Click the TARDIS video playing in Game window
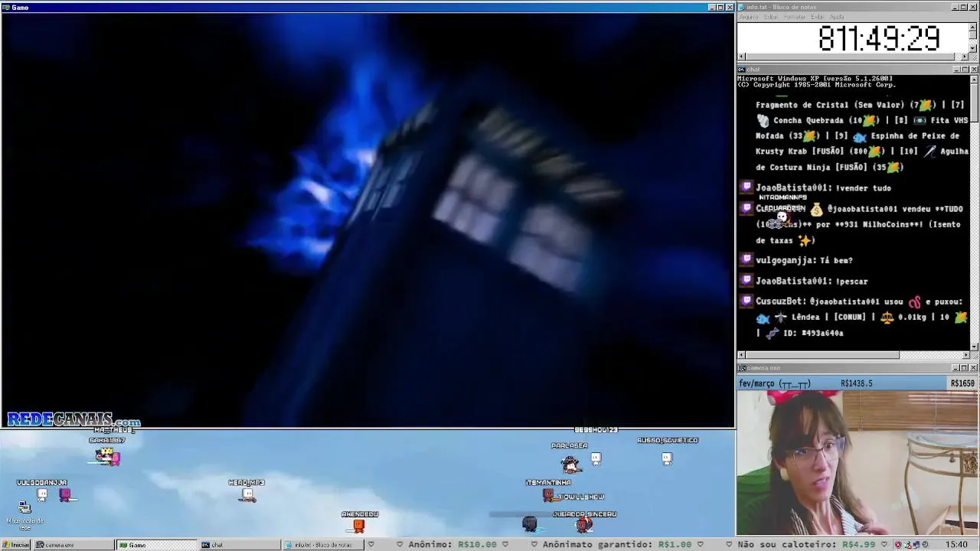Viewport: 980px width, 551px height. [x=367, y=220]
